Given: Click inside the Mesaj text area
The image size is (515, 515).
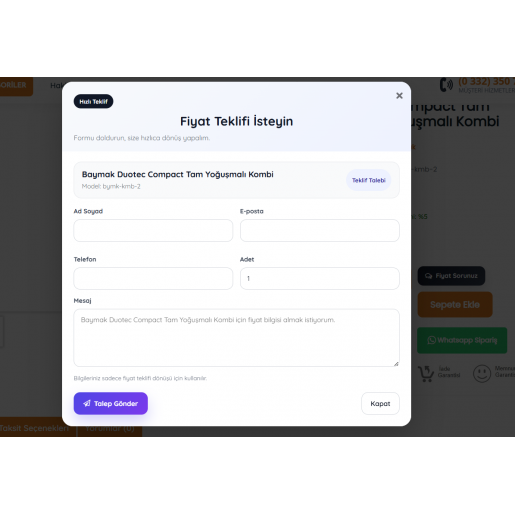Looking at the screenshot, I should click(x=236, y=338).
